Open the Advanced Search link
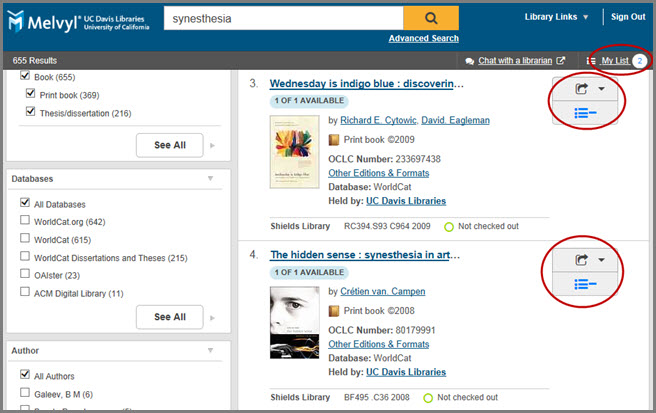The image size is (656, 413). (423, 39)
